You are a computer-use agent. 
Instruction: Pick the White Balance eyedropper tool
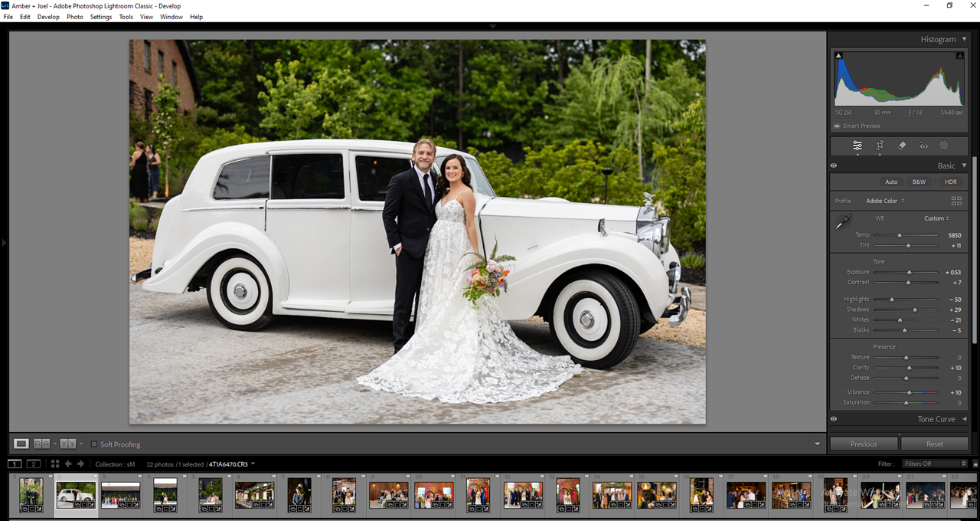pyautogui.click(x=843, y=222)
